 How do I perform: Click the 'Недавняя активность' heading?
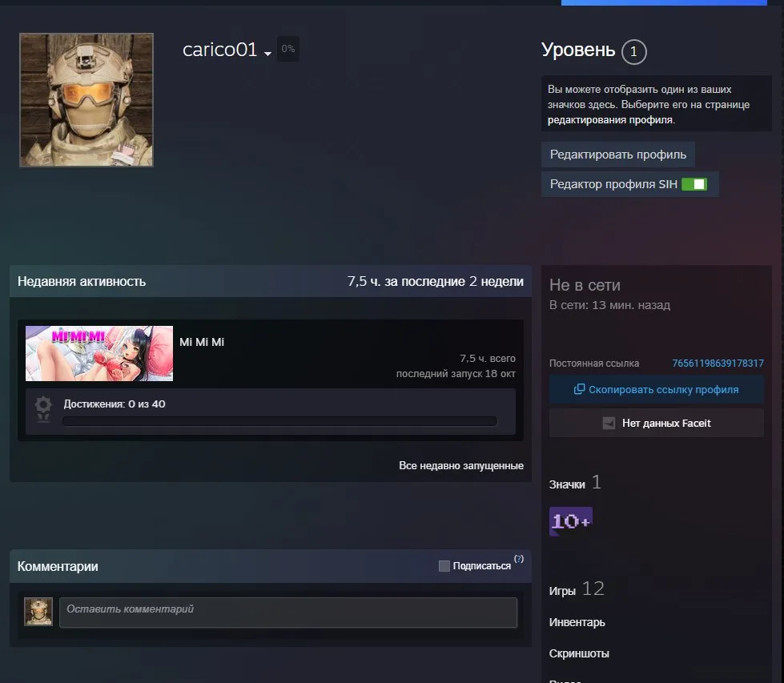(x=82, y=282)
